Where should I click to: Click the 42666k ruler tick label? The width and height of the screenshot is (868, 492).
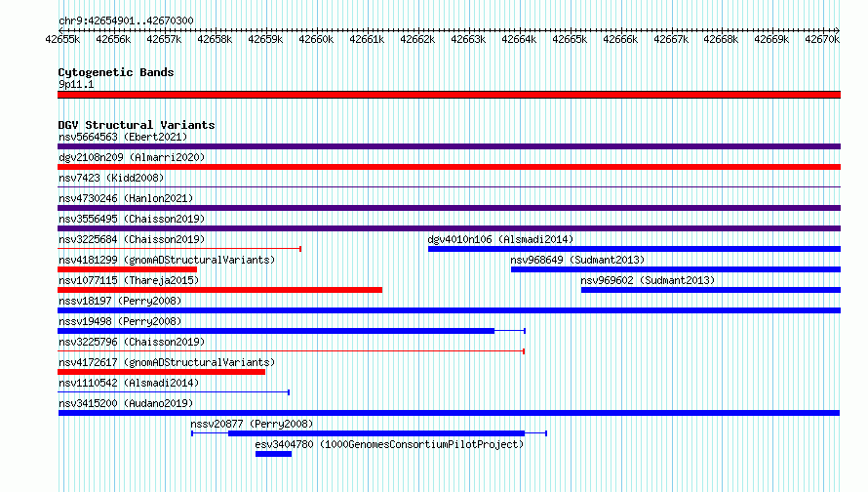(x=620, y=39)
